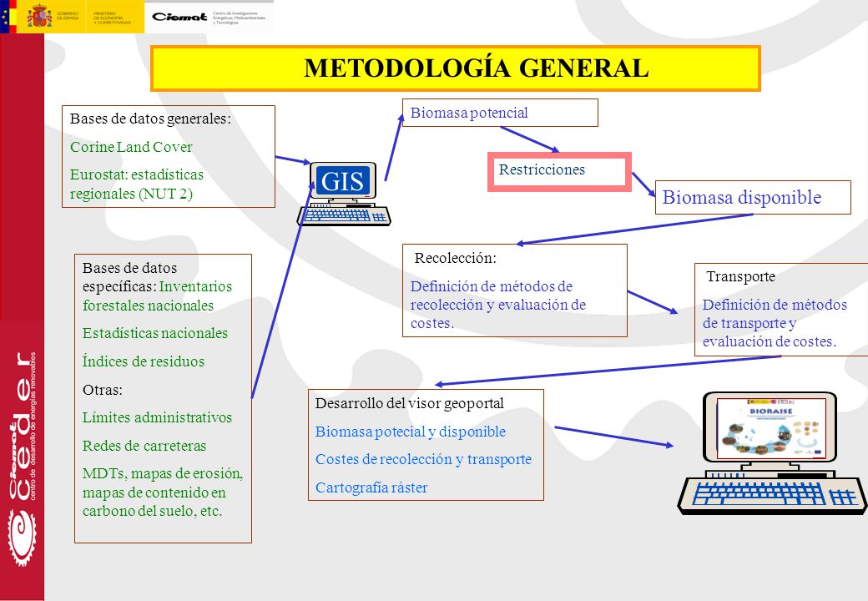Click the BIORAISE geoportal computer image
868x601 pixels.
(x=772, y=453)
